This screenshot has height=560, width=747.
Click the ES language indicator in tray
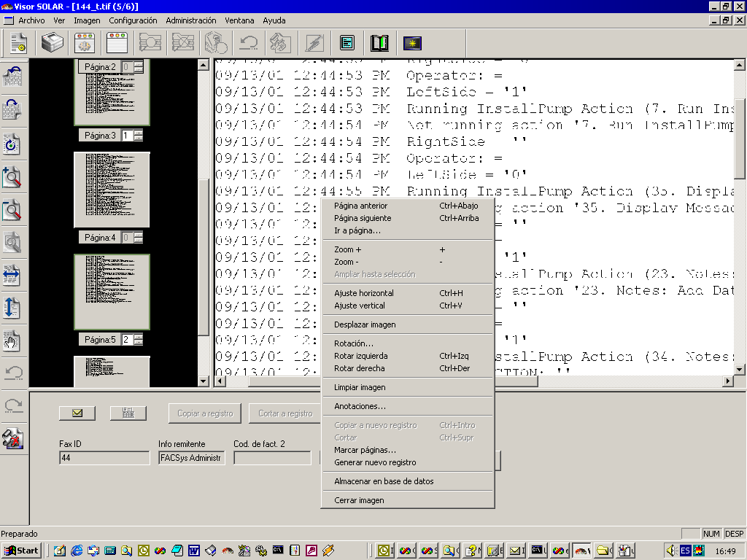685,551
